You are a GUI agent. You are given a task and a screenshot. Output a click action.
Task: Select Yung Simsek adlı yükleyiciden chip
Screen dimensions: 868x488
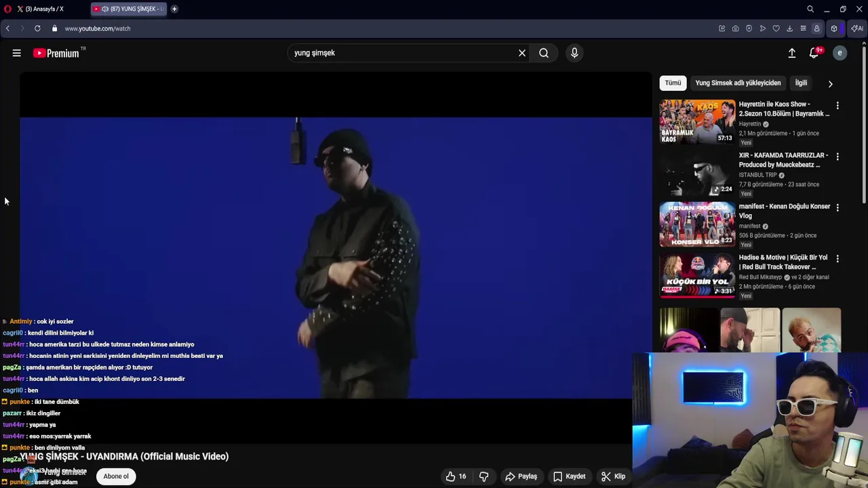point(738,83)
